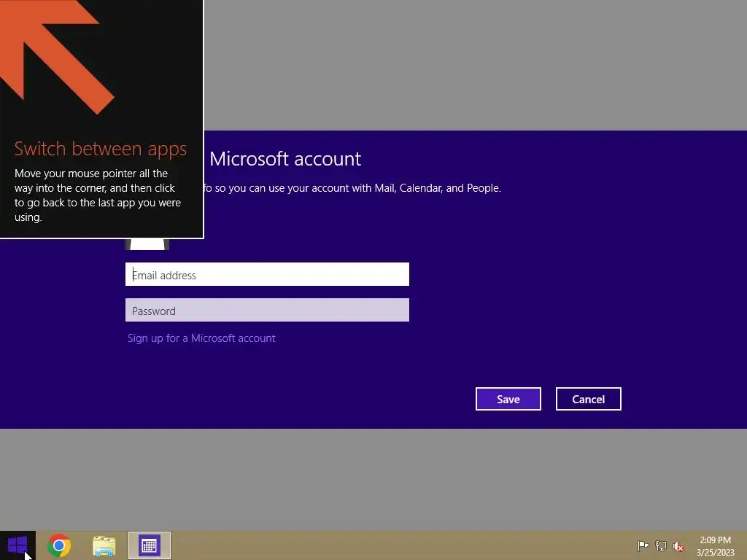Open the Windows Start button
Viewport: 747px width, 560px height.
tap(18, 545)
